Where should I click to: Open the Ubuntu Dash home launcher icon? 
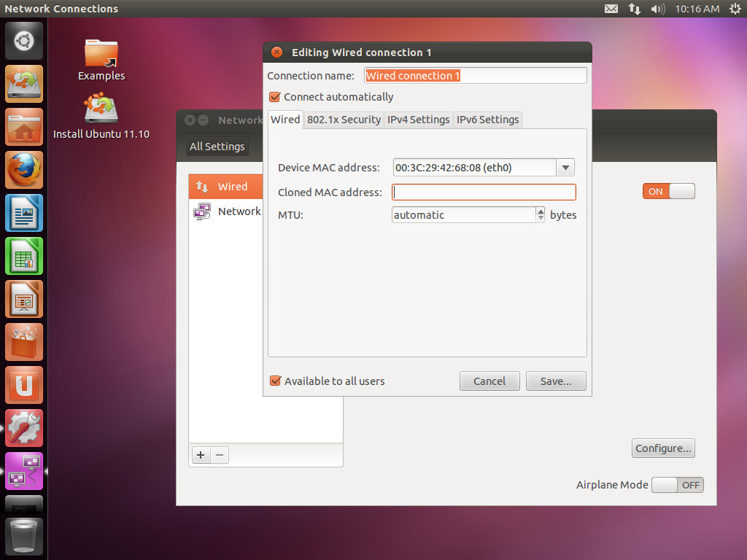point(24,41)
